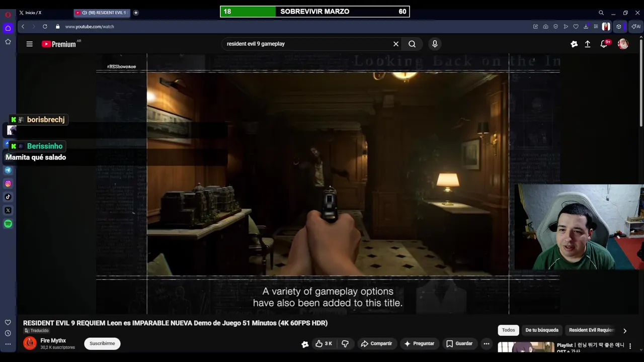Image resolution: width=644 pixels, height=362 pixels.
Task: Open the YouTube hamburger guide menu
Action: click(30, 44)
